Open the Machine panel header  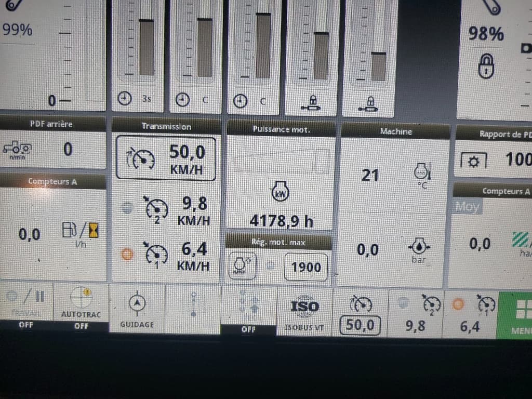395,131
